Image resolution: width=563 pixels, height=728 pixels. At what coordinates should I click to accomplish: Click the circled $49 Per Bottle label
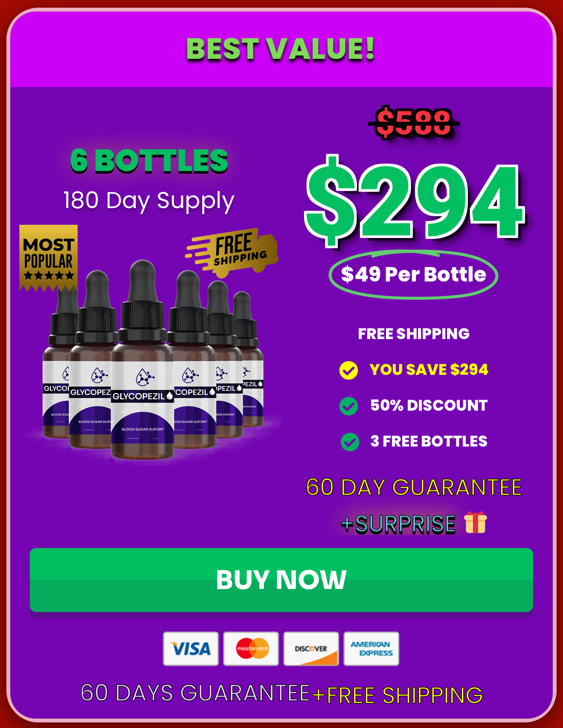(413, 274)
